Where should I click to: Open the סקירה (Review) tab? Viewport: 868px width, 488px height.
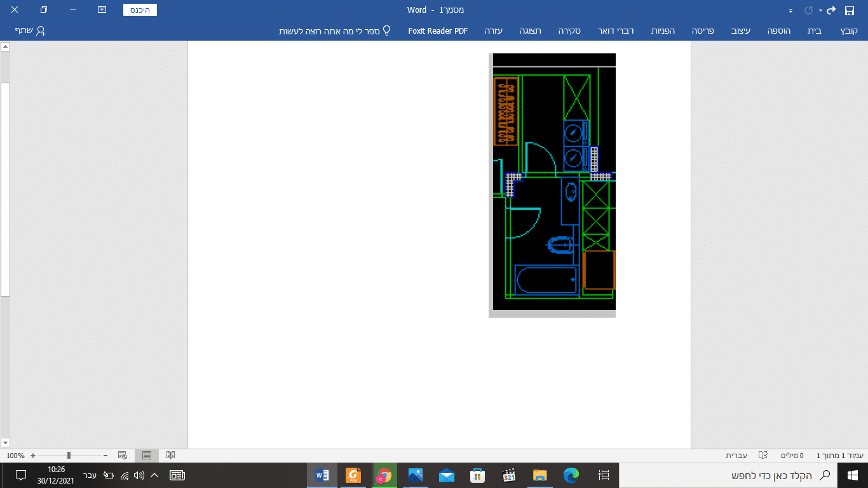pos(569,30)
